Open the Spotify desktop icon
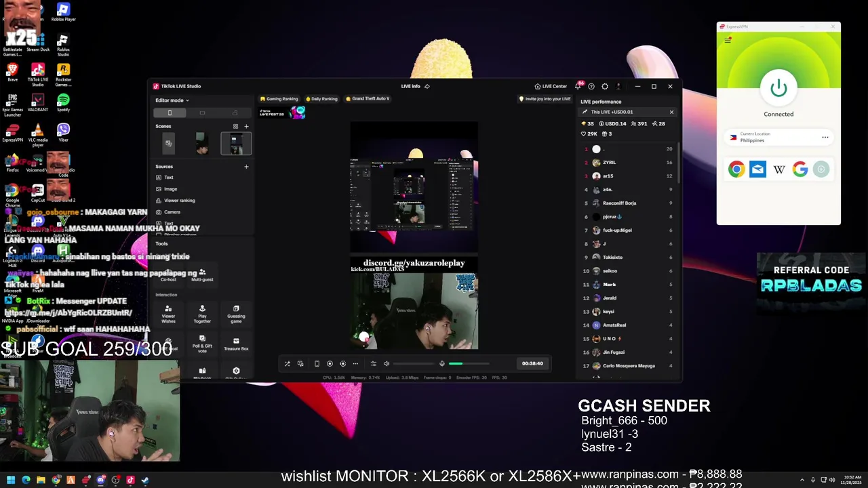The height and width of the screenshot is (488, 868). pyautogui.click(x=63, y=102)
